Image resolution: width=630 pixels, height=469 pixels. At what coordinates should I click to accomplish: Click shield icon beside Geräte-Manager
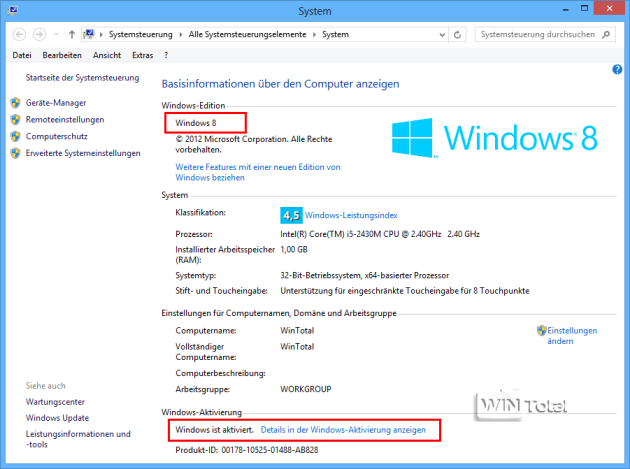point(15,103)
